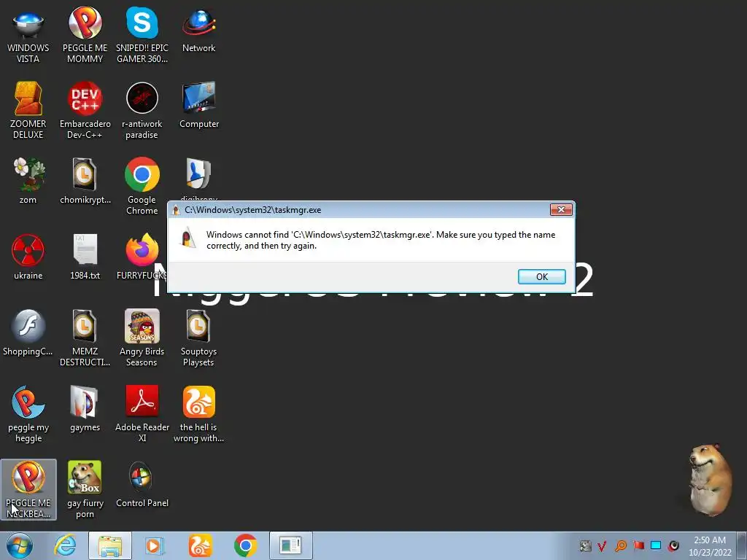Select the peggle my heggle icon
Screen dimensions: 747x560
[x=28, y=414]
